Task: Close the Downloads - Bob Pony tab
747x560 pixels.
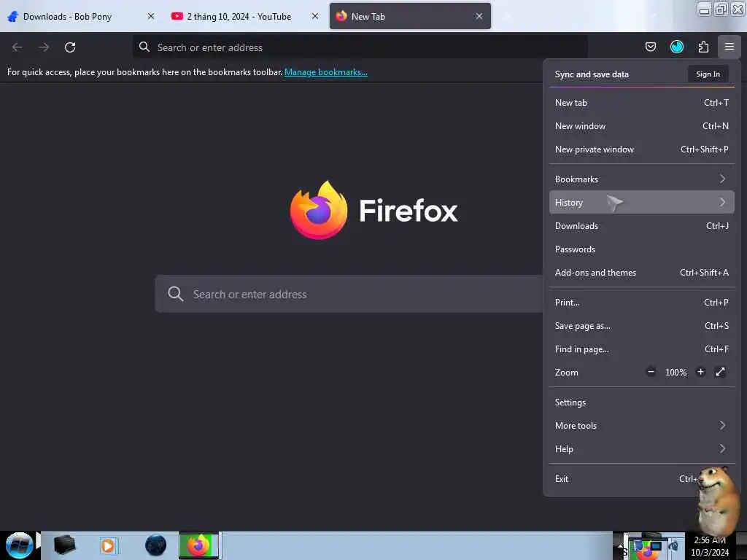Action: click(x=151, y=16)
